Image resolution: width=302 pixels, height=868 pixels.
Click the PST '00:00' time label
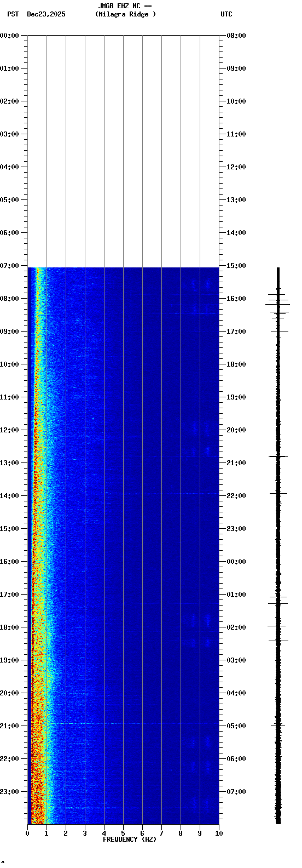click(9, 36)
